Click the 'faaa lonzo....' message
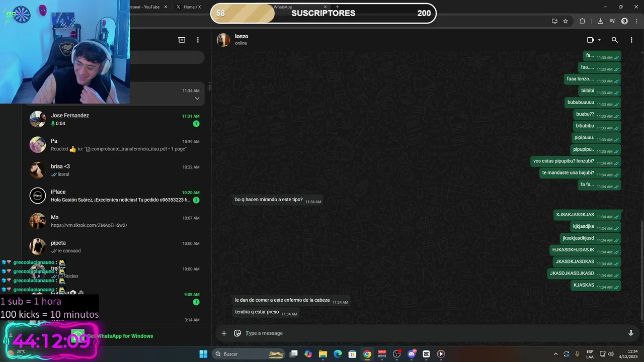 pyautogui.click(x=592, y=79)
